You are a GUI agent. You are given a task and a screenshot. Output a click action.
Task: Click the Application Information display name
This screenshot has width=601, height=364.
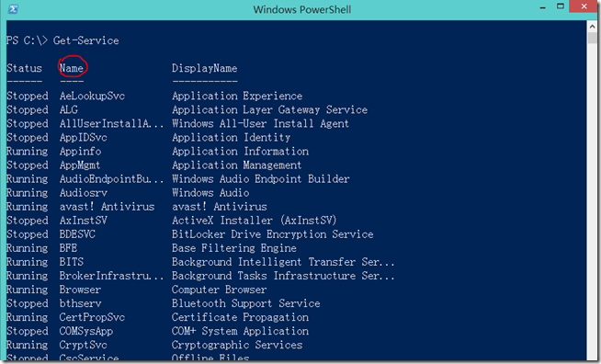point(241,151)
